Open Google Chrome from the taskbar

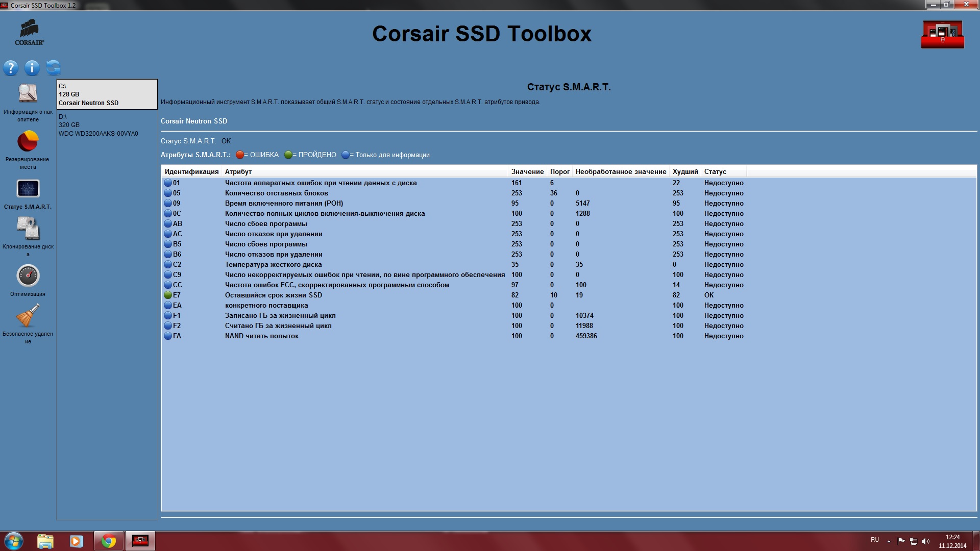point(108,541)
